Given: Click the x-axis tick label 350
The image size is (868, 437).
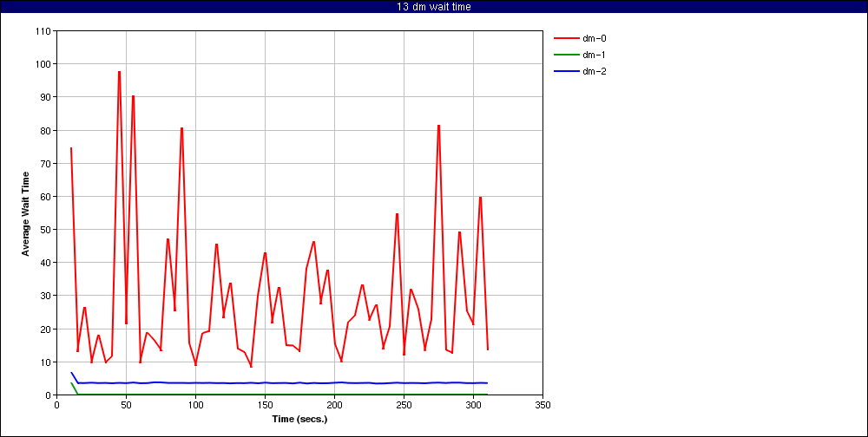Looking at the screenshot, I should pos(543,405).
